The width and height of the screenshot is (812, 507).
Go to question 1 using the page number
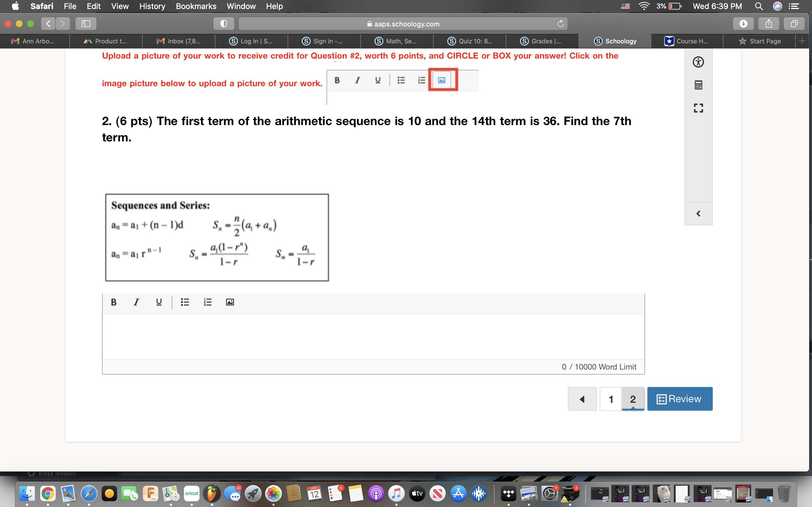pos(610,399)
